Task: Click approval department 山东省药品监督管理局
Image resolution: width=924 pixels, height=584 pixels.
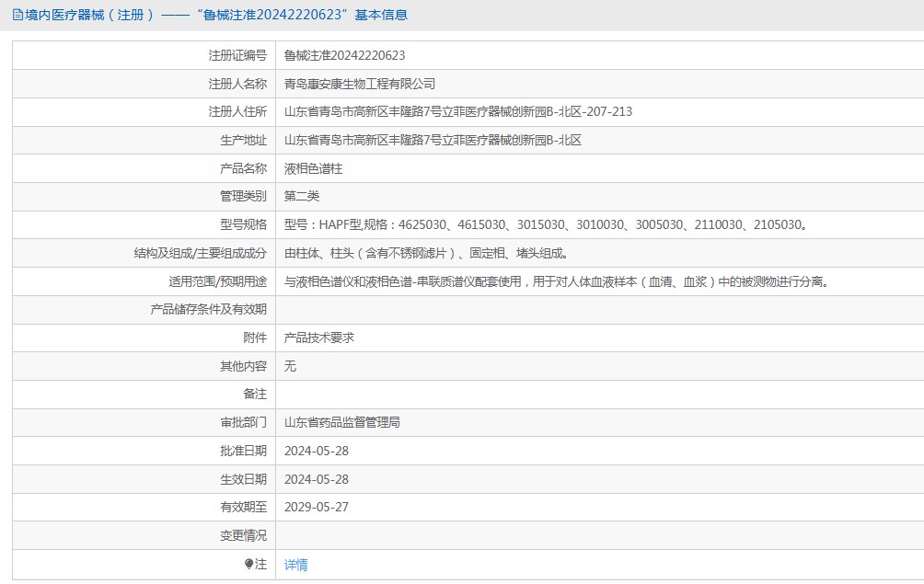Action: [x=341, y=423]
